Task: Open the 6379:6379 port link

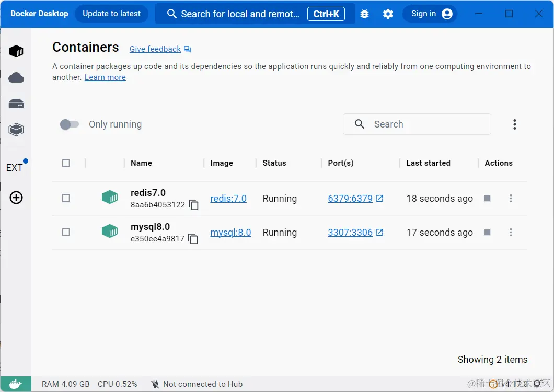Action: tap(350, 198)
